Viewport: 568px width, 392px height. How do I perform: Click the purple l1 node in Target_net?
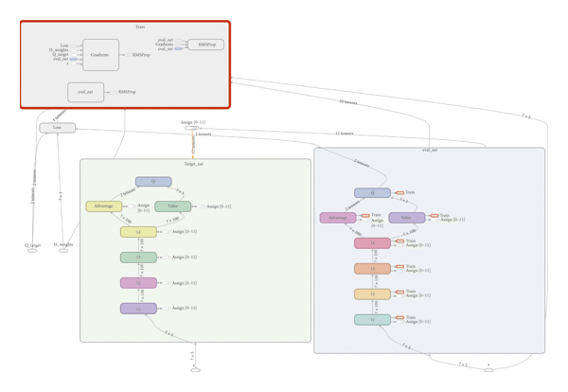[138, 309]
